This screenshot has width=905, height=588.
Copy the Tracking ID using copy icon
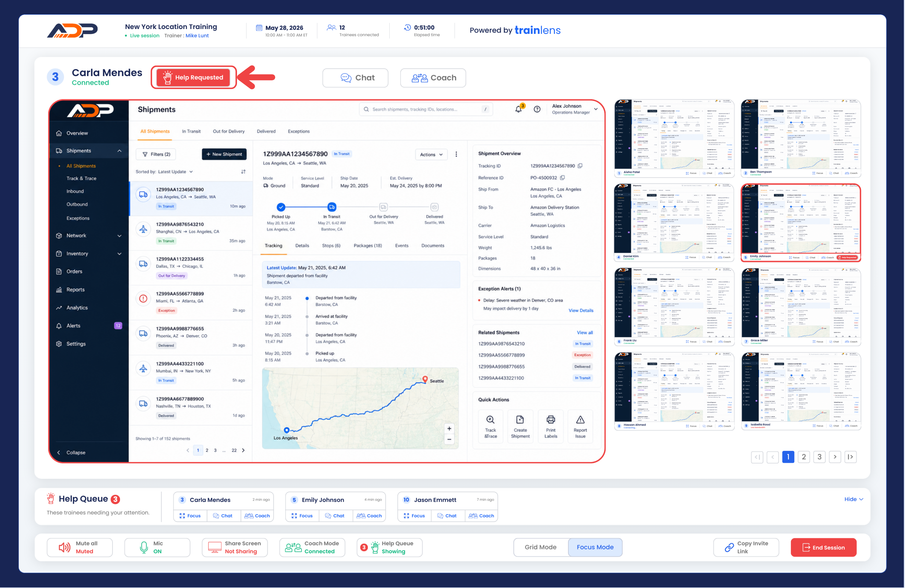[580, 166]
